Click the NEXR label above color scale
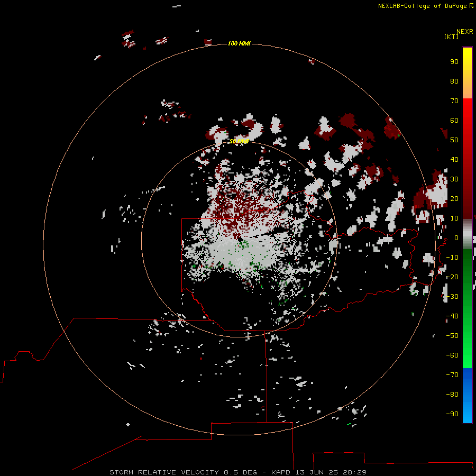The width and height of the screenshot is (476, 476). [464, 32]
